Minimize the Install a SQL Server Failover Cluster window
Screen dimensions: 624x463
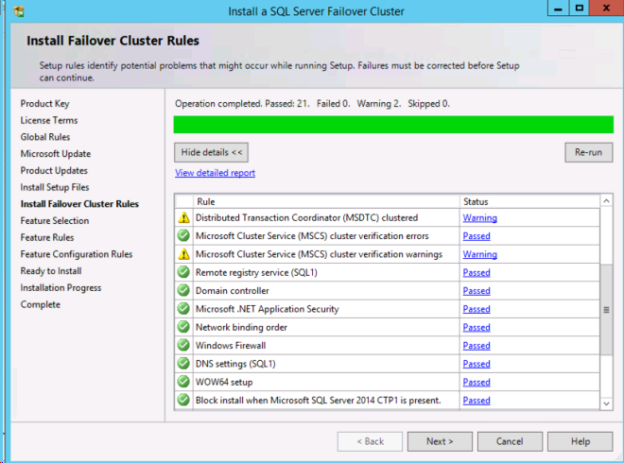558,8
